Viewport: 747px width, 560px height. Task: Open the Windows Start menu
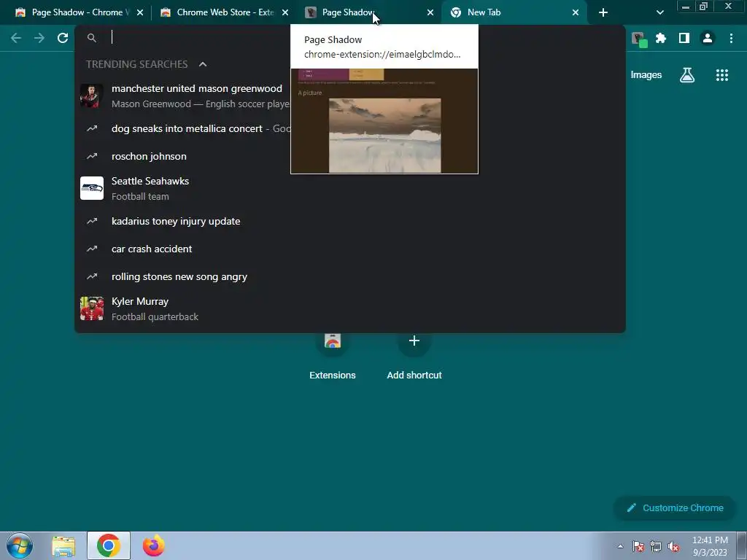point(20,545)
